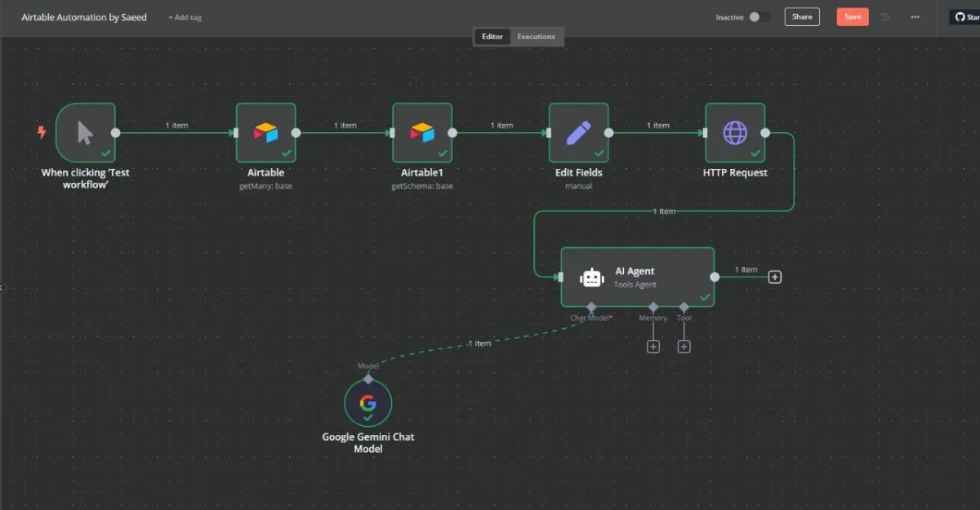This screenshot has height=510, width=980.
Task: Click the Inactive status label
Action: tap(730, 16)
